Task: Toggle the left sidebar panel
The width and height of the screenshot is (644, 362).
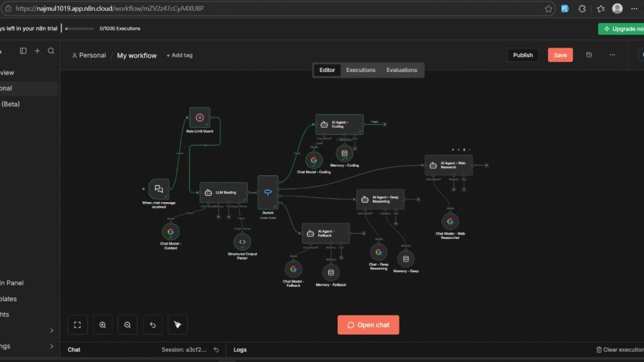Action: point(23,51)
